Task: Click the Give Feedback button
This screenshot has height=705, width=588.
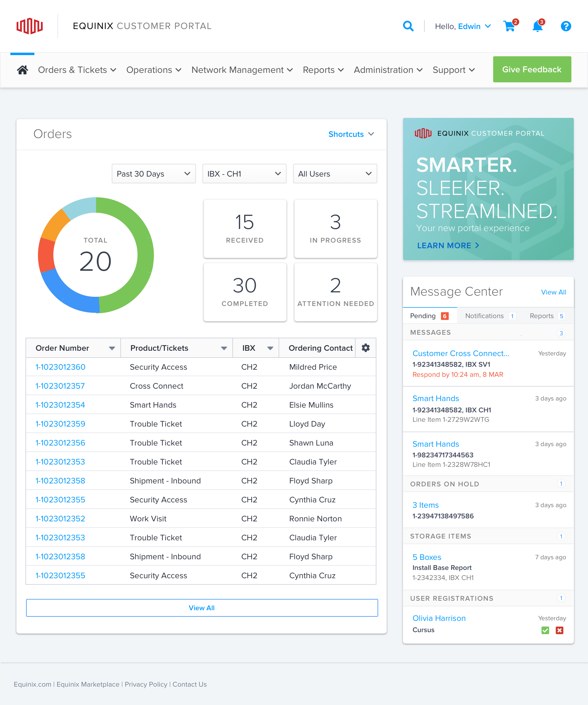Action: (532, 69)
